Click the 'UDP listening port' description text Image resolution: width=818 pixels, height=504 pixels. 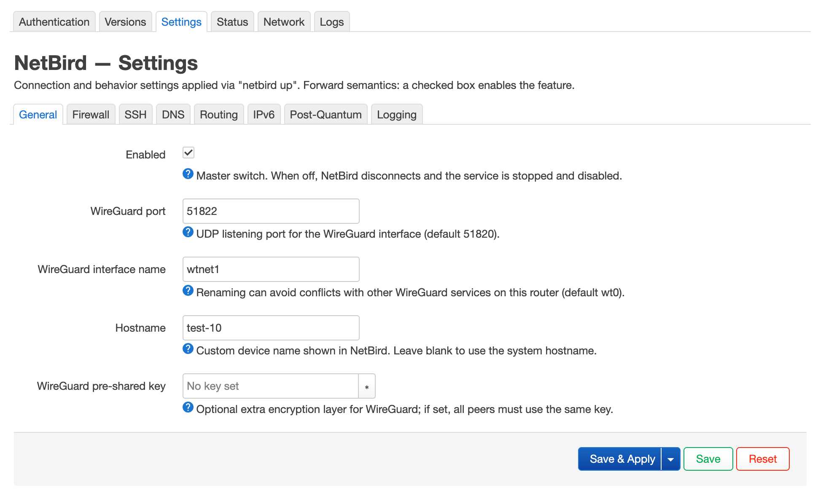(348, 234)
